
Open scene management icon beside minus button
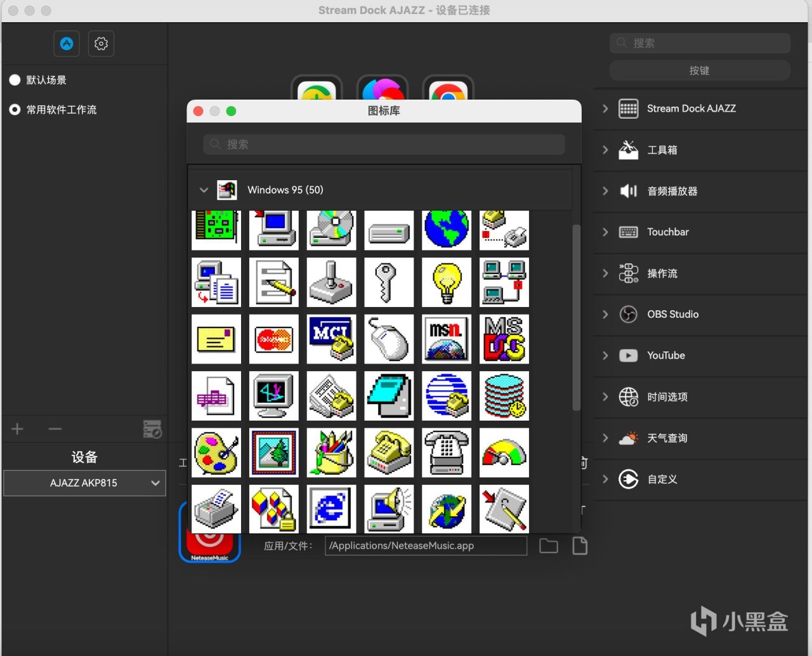coord(152,430)
